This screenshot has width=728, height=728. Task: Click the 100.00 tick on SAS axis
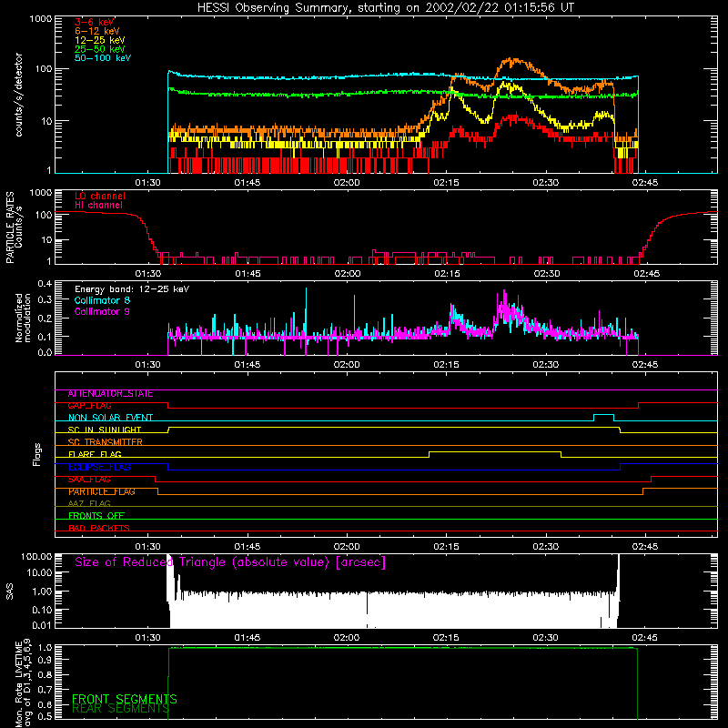[x=36, y=556]
